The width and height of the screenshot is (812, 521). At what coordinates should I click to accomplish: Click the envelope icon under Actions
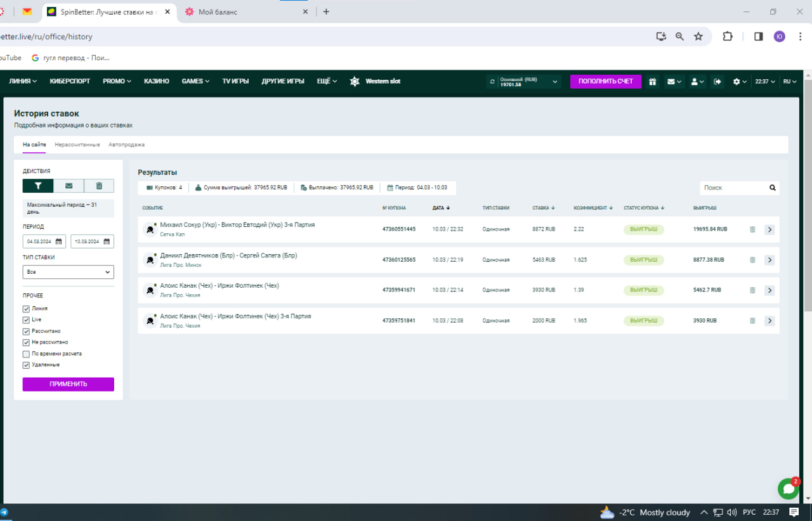pos(69,186)
